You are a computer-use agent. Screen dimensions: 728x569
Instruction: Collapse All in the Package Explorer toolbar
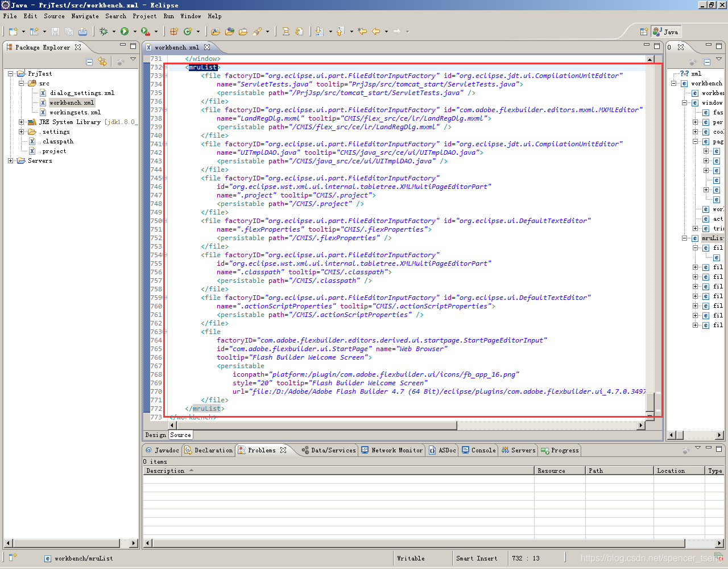point(89,61)
